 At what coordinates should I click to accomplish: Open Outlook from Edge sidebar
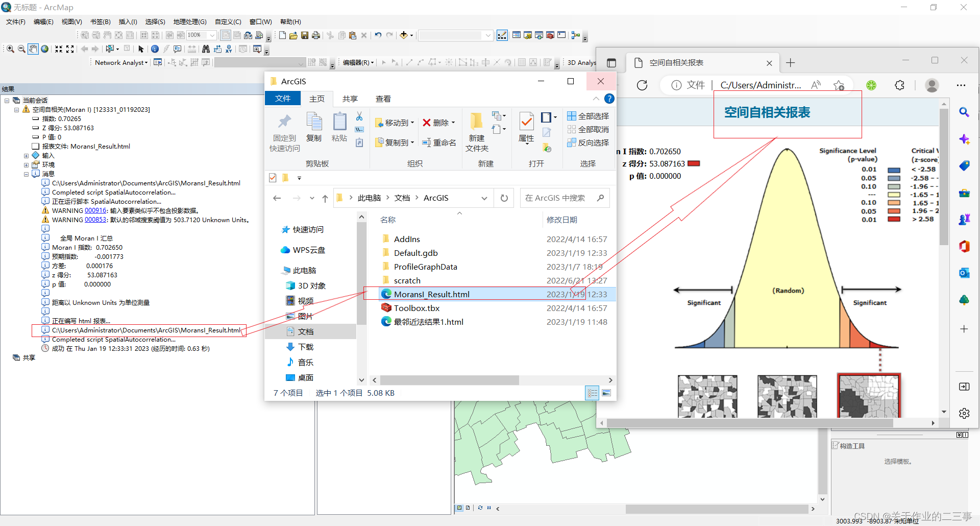964,273
